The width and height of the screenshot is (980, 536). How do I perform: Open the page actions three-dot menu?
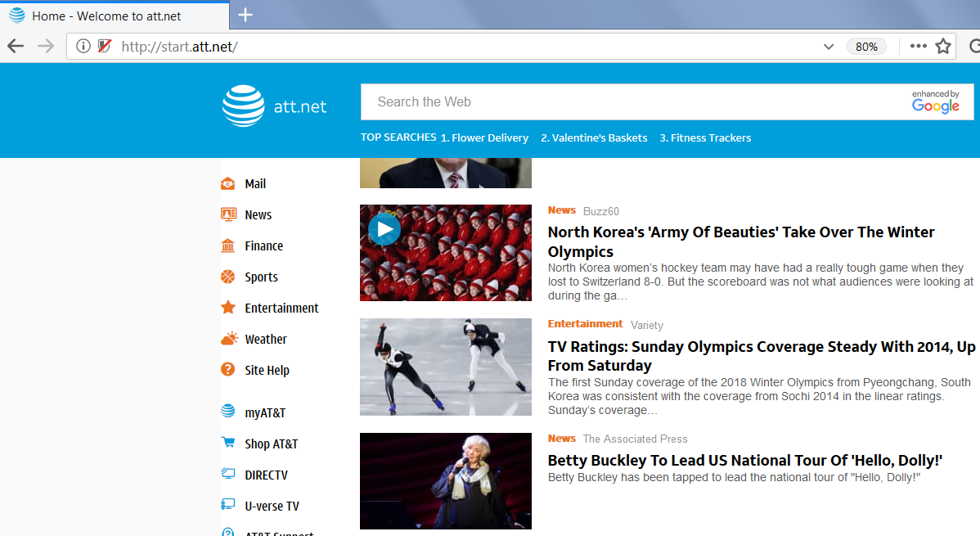(x=918, y=47)
